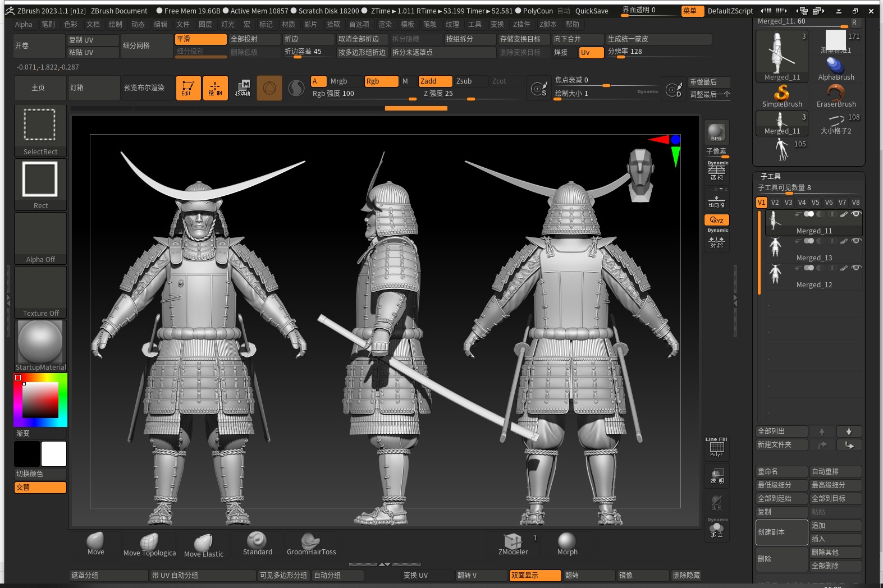Viewport: 883px width, 588px height.
Task: Switch to the V5 subtool visibility tab
Action: click(815, 203)
